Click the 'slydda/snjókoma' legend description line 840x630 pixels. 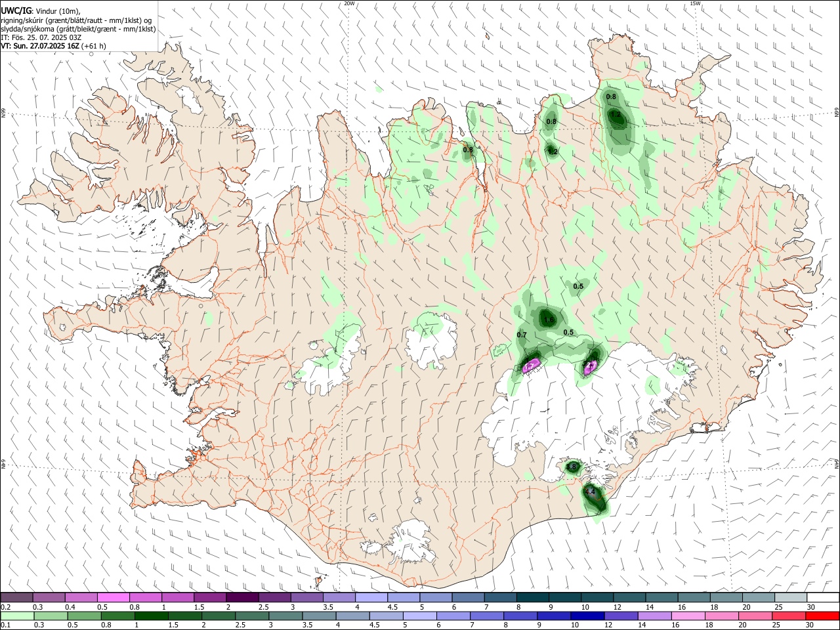(x=78, y=29)
